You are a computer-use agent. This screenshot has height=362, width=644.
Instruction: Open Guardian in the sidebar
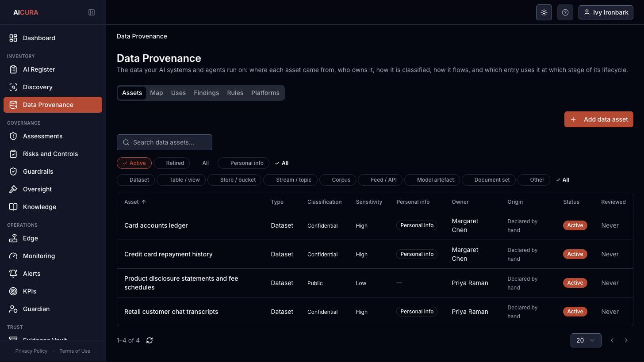click(x=53, y=309)
